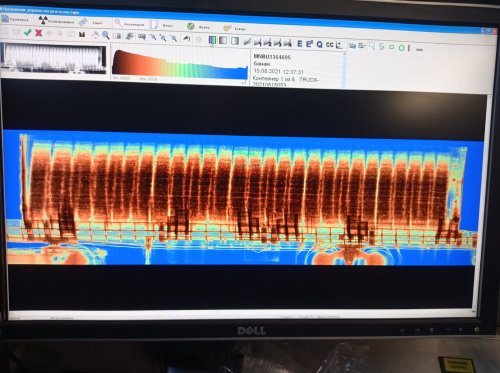Open the tab with the yellow keys icon

point(235,28)
